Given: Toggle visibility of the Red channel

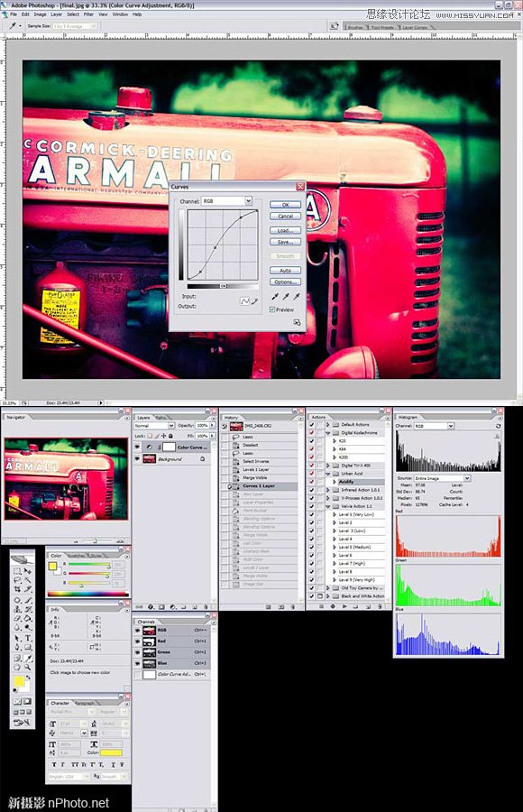Looking at the screenshot, I should click(137, 641).
